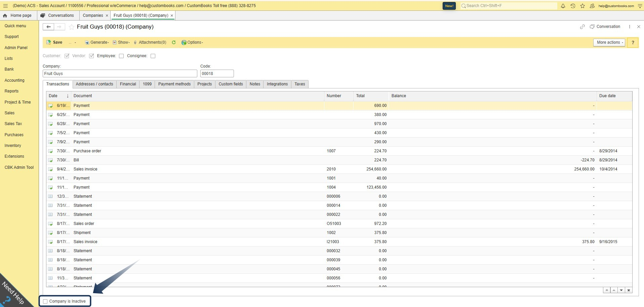Go back with the left arrow button
644x307 pixels.
[48, 27]
